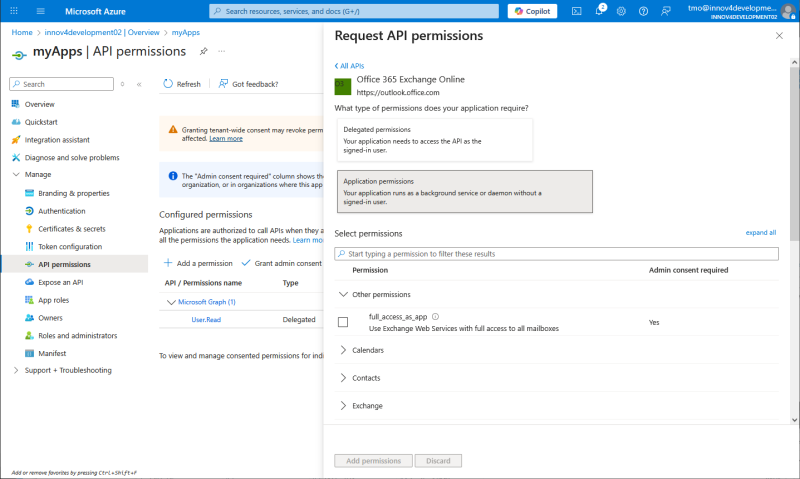Expand the Calendars permission group

[344, 350]
